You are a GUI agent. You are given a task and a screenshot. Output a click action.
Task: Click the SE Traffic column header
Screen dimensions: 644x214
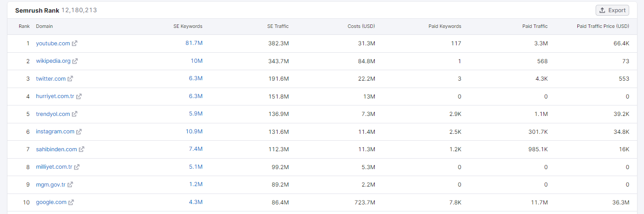pos(278,27)
